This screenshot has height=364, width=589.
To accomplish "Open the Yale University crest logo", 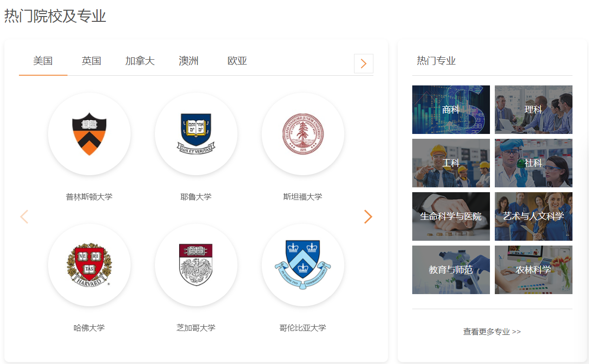I will [x=196, y=134].
